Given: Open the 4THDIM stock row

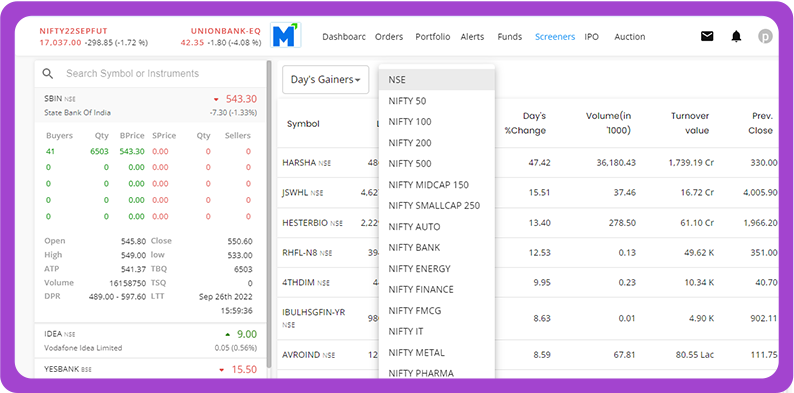Looking at the screenshot, I should click(528, 283).
